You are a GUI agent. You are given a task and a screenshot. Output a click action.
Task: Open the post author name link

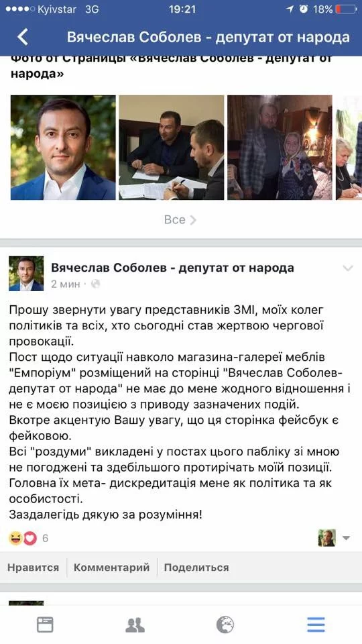pos(172,268)
